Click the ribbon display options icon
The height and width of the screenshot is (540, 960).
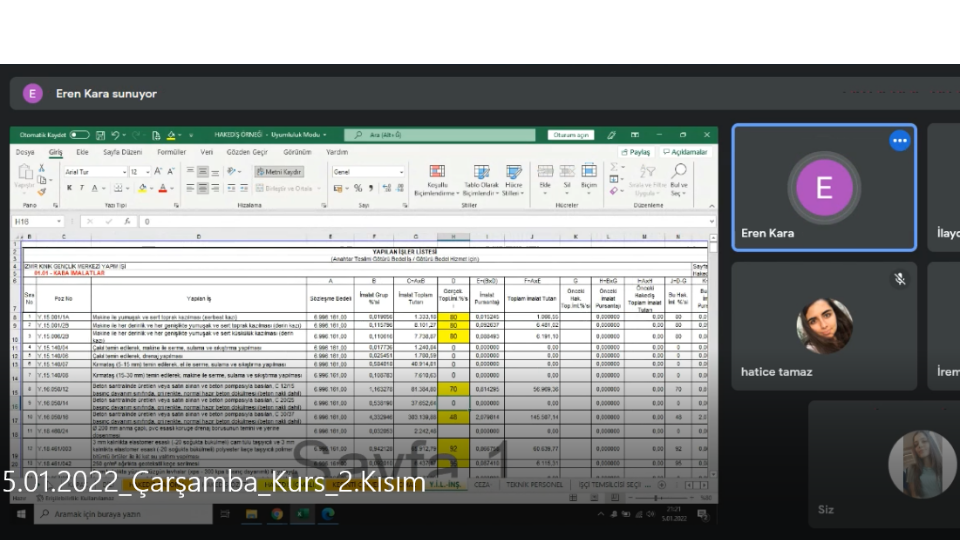coord(635,135)
